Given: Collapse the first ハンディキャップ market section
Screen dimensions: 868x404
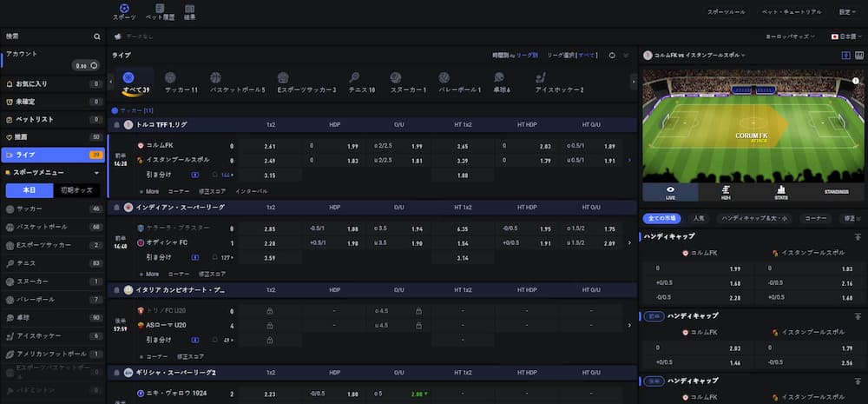Looking at the screenshot, I should [858, 236].
